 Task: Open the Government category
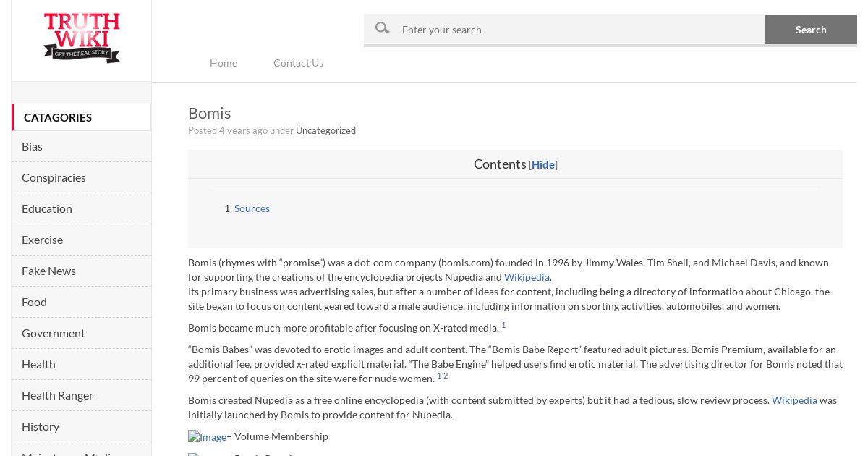click(81, 333)
